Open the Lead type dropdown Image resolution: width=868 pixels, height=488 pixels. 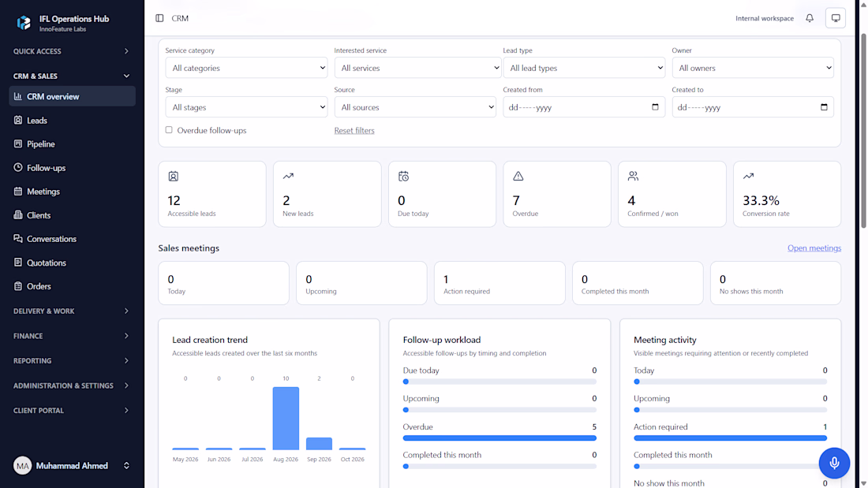click(x=584, y=68)
